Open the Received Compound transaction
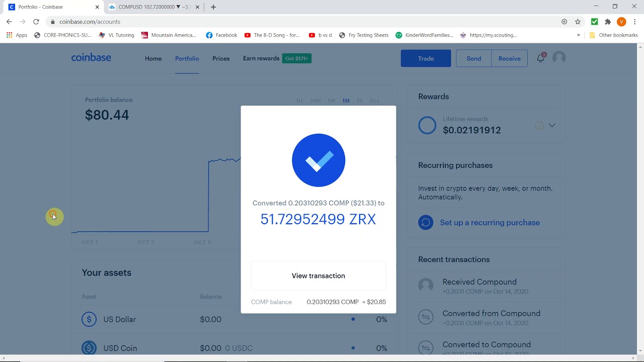This screenshot has height=362, width=644. point(487,286)
